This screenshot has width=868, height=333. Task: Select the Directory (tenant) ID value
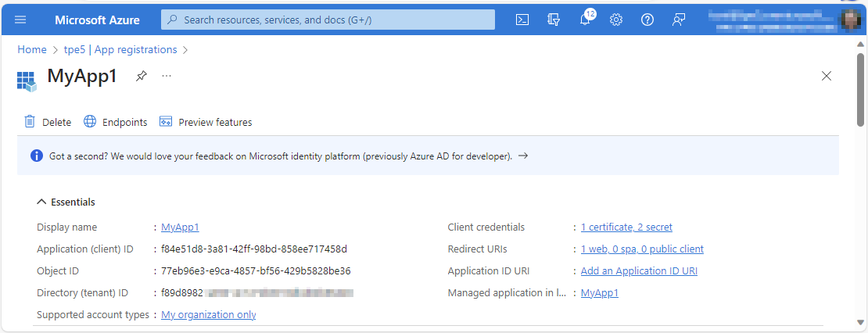[x=257, y=292]
